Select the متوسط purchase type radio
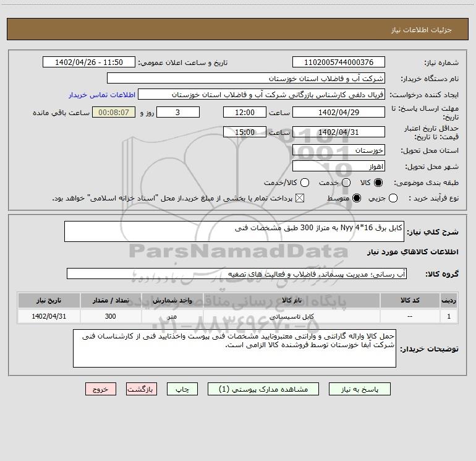The image size is (476, 461). coord(357,198)
